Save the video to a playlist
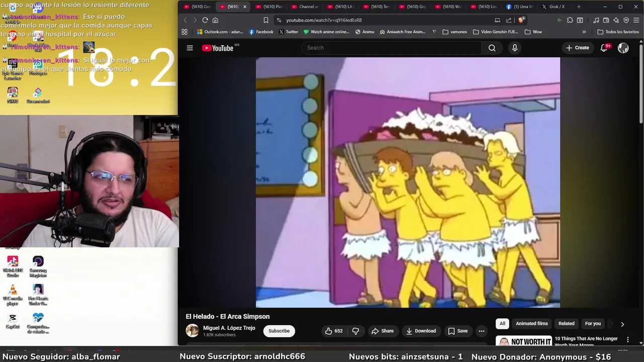This screenshot has width=644, height=362. coord(458,331)
